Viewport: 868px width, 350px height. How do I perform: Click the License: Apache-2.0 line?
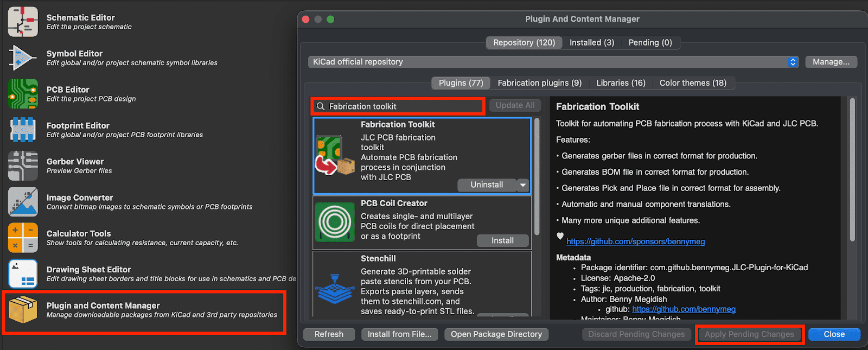click(618, 278)
